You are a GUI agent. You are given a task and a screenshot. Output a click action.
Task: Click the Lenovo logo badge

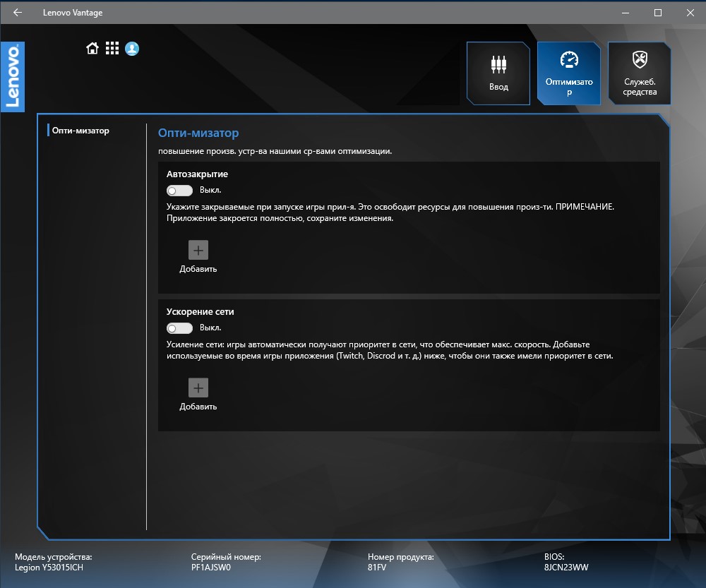(13, 76)
